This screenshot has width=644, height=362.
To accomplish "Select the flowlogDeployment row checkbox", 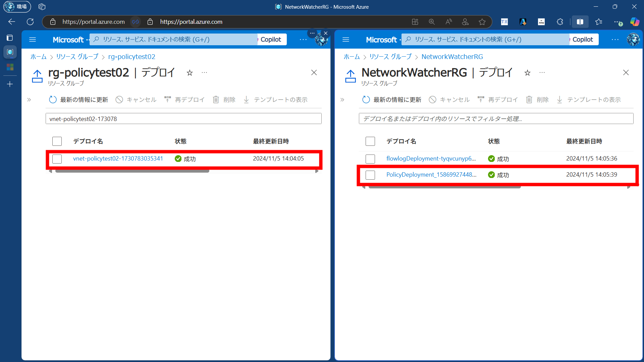I will pos(370,159).
